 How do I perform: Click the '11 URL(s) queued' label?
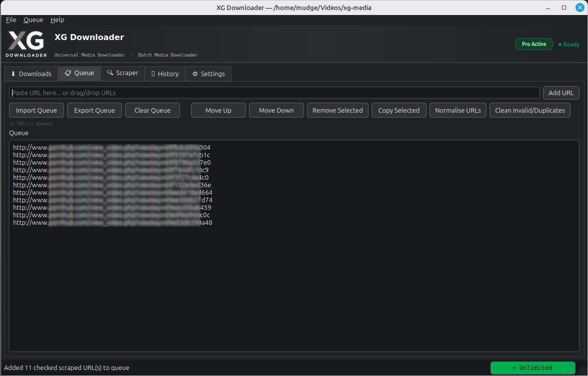31,124
